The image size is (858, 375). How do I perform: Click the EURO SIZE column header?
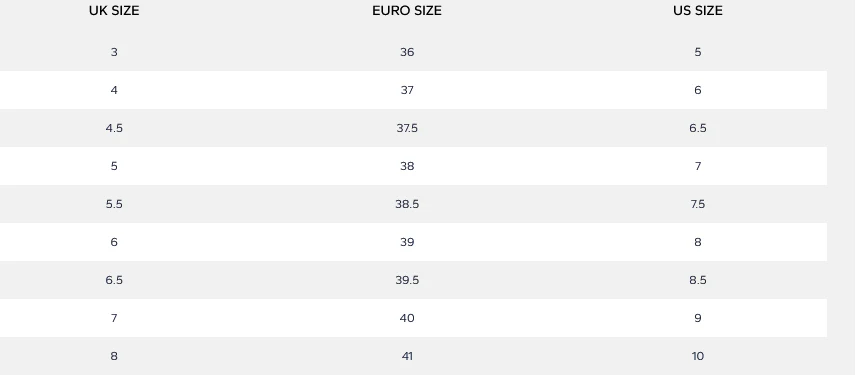pos(407,10)
